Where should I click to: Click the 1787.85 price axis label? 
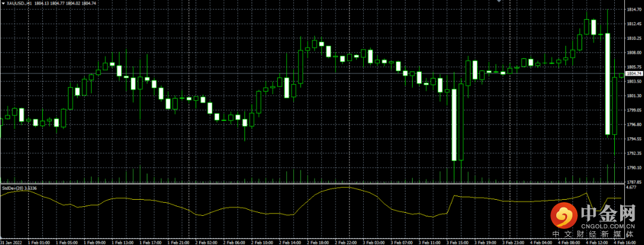635,181
